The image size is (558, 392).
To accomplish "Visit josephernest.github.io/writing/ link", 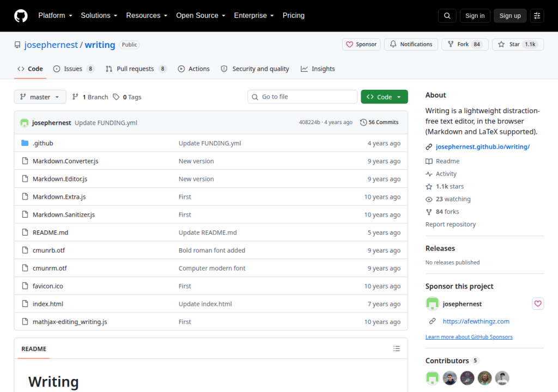I will coord(483,146).
